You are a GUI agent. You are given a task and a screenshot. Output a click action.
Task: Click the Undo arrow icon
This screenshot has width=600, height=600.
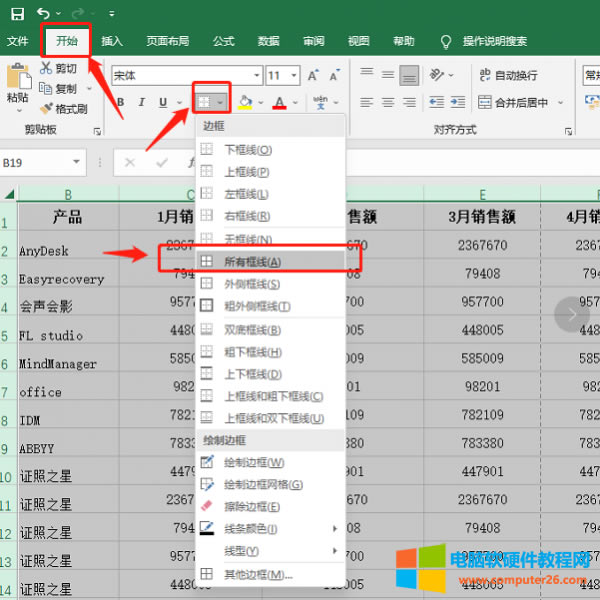pyautogui.click(x=43, y=13)
